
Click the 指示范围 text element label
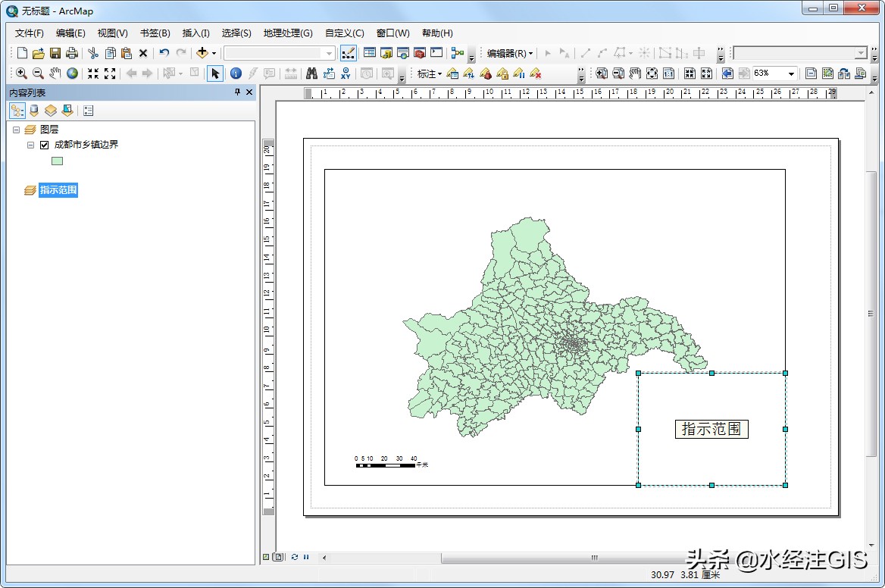[711, 429]
